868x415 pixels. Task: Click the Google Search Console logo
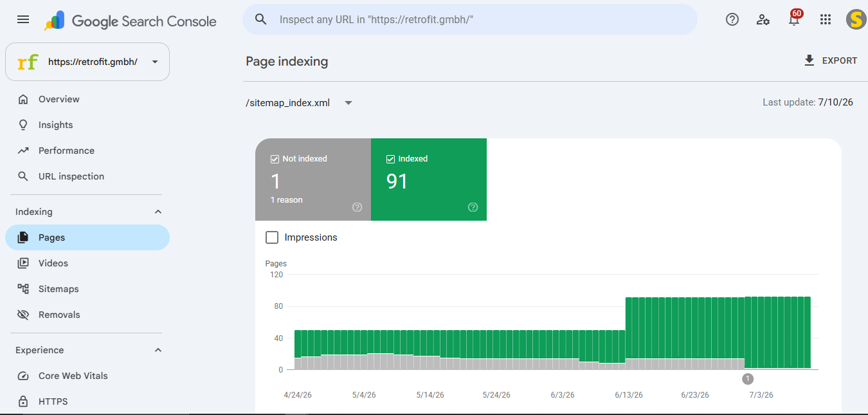(130, 21)
